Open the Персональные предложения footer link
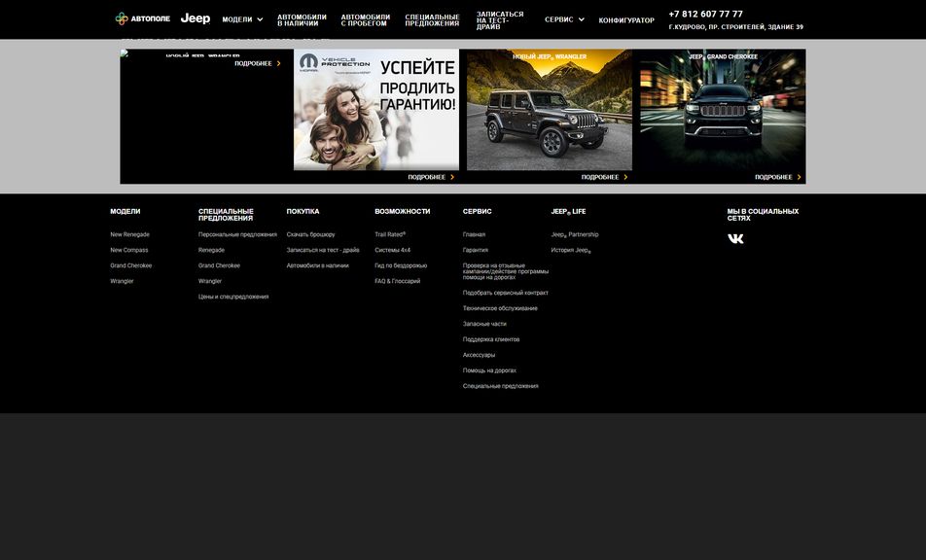Viewport: 926px width, 560px height. coord(237,235)
